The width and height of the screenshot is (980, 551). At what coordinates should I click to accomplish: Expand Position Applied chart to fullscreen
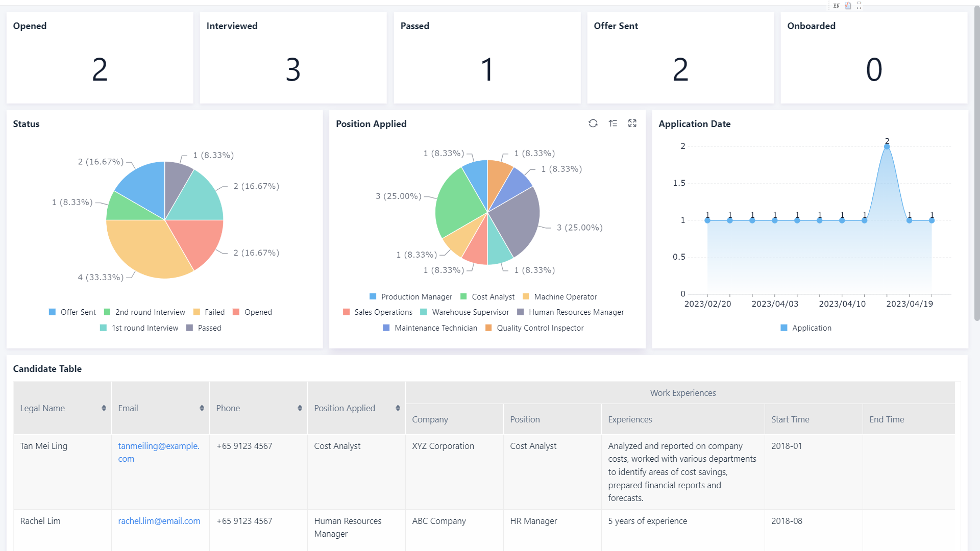pos(632,123)
